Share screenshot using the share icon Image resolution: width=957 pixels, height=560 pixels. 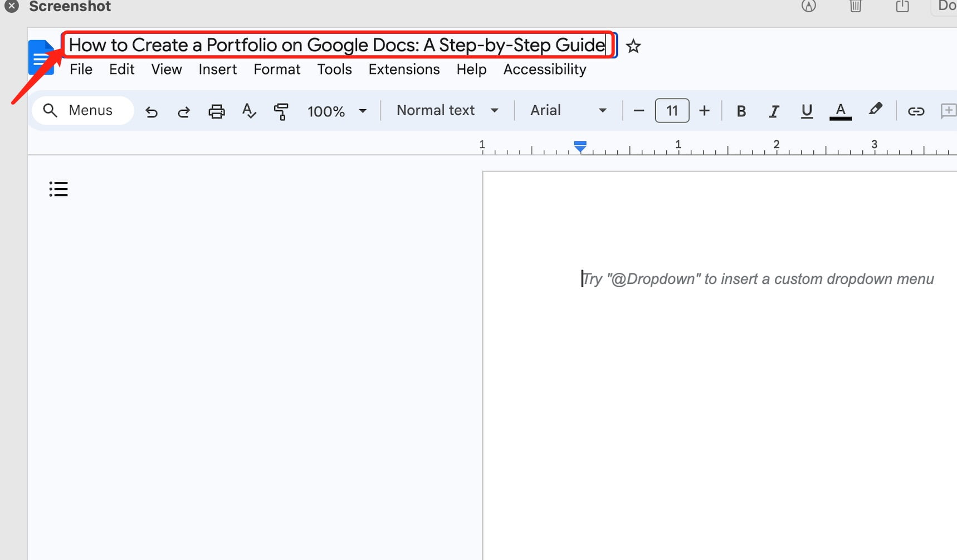pyautogui.click(x=902, y=6)
